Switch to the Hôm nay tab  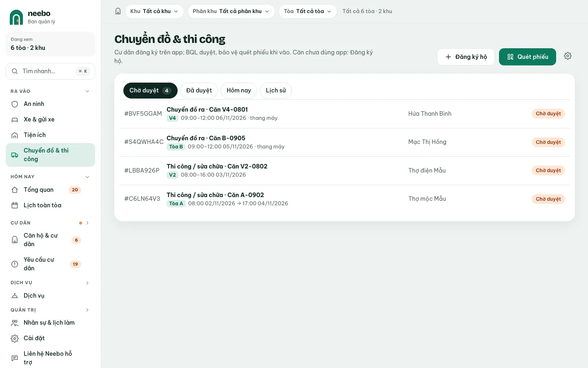239,90
